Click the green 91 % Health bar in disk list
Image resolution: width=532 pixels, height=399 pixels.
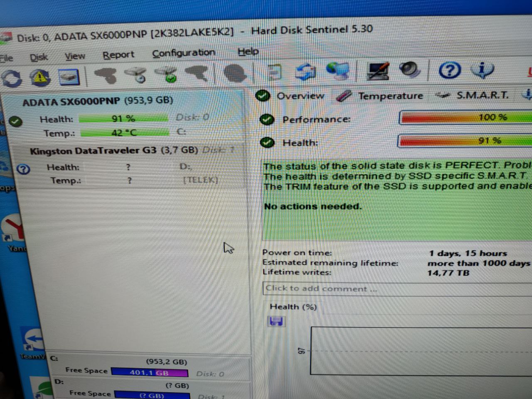click(123, 118)
